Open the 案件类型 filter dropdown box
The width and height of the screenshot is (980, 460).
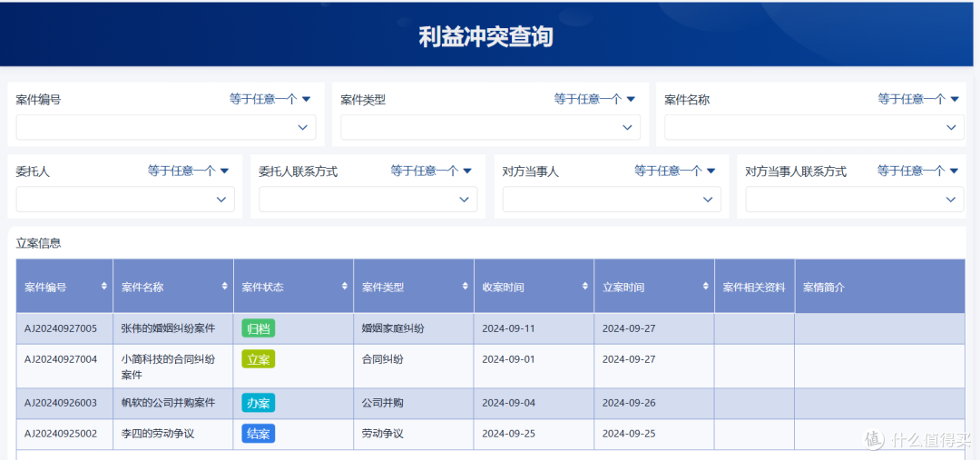(490, 127)
